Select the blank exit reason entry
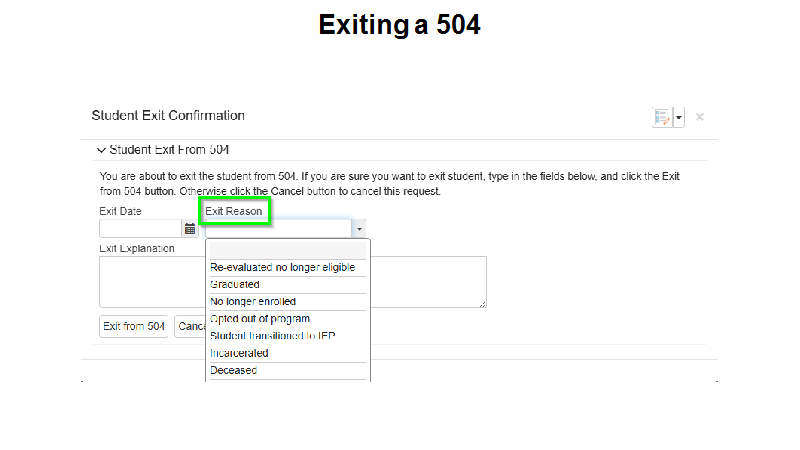The image size is (800, 450). (288, 251)
